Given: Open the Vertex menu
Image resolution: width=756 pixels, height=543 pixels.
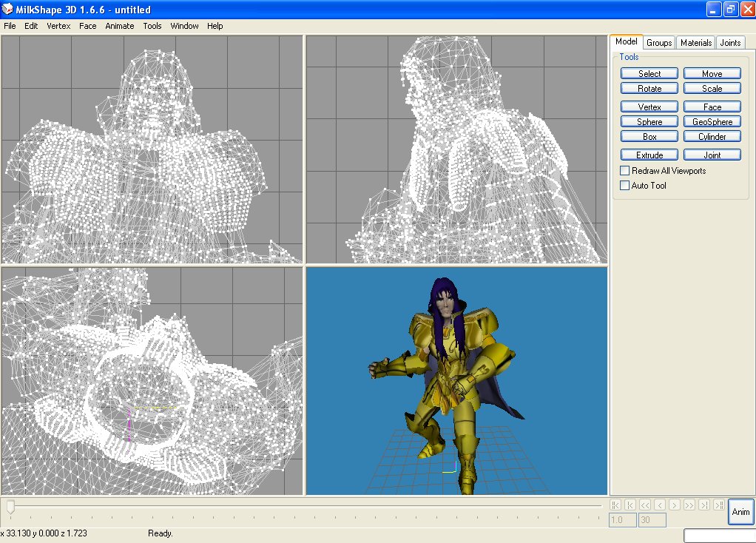Looking at the screenshot, I should click(x=58, y=26).
